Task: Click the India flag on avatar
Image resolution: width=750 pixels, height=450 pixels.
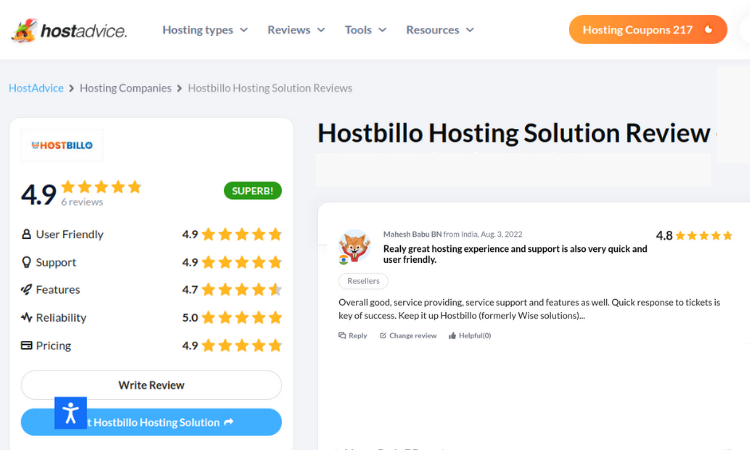Action: (x=343, y=260)
